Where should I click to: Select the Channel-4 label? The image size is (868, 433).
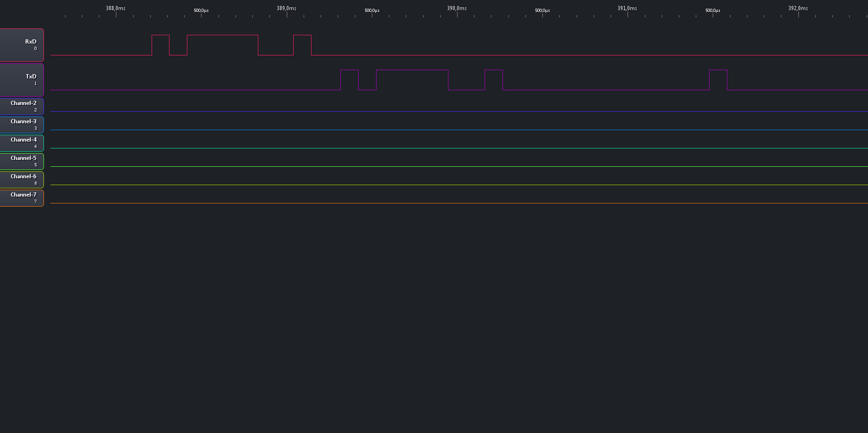coord(22,143)
